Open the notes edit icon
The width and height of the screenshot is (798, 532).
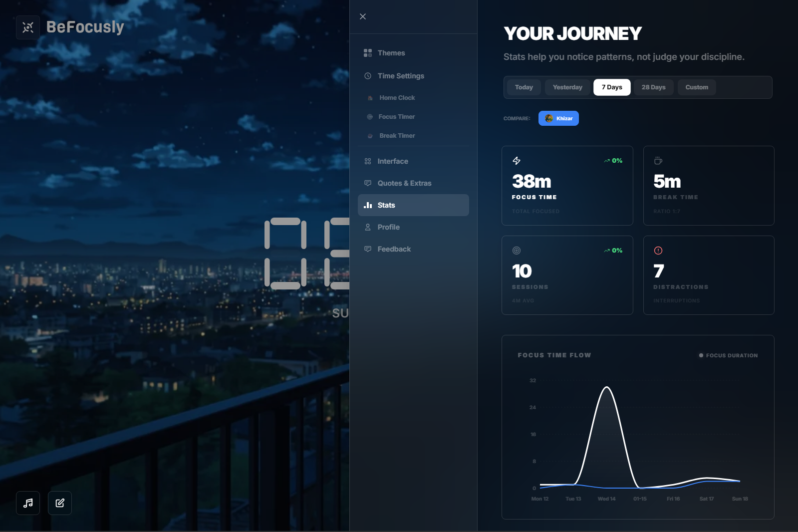coord(60,503)
